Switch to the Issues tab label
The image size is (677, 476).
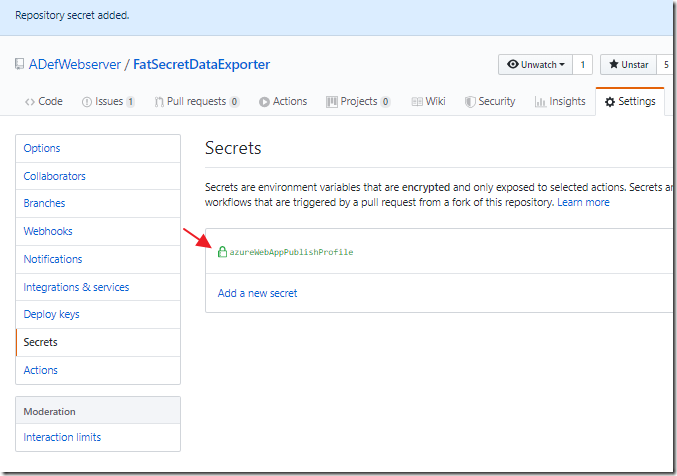[x=109, y=101]
